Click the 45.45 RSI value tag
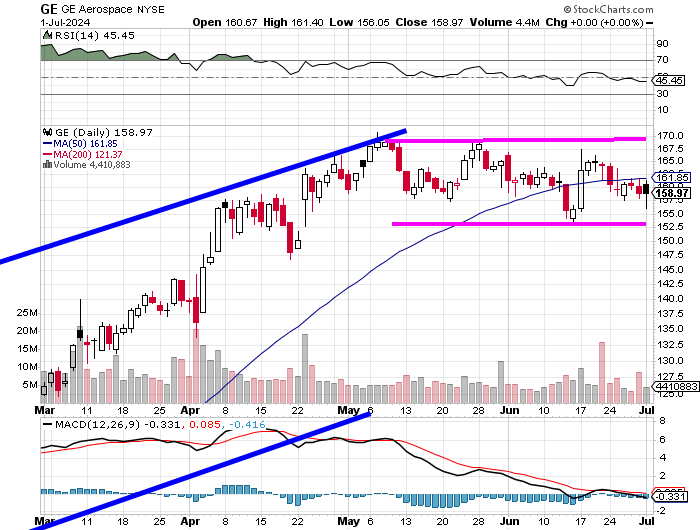This screenshot has height=530, width=700. tap(668, 80)
